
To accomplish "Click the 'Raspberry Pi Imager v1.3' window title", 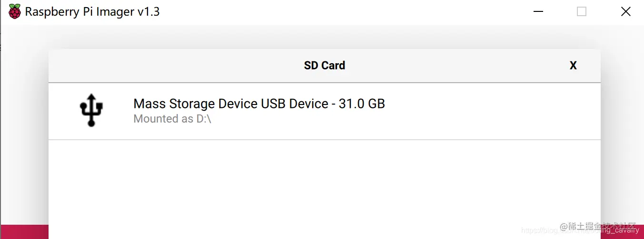I will point(92,12).
